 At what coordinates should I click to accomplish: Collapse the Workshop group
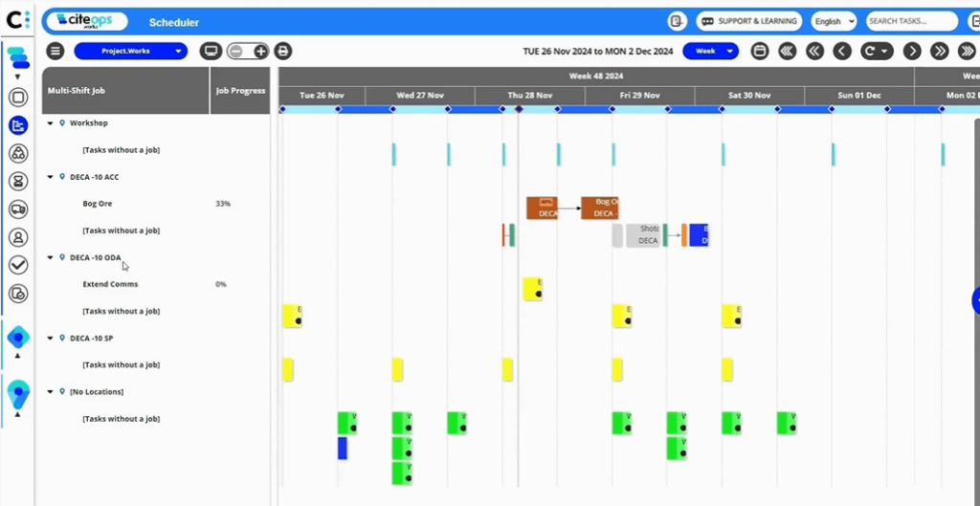[50, 123]
